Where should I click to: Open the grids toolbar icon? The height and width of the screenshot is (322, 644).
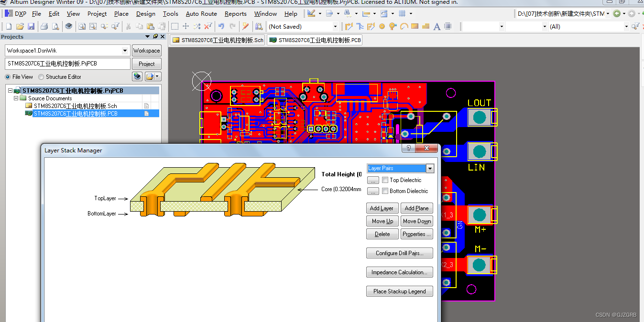(402, 13)
